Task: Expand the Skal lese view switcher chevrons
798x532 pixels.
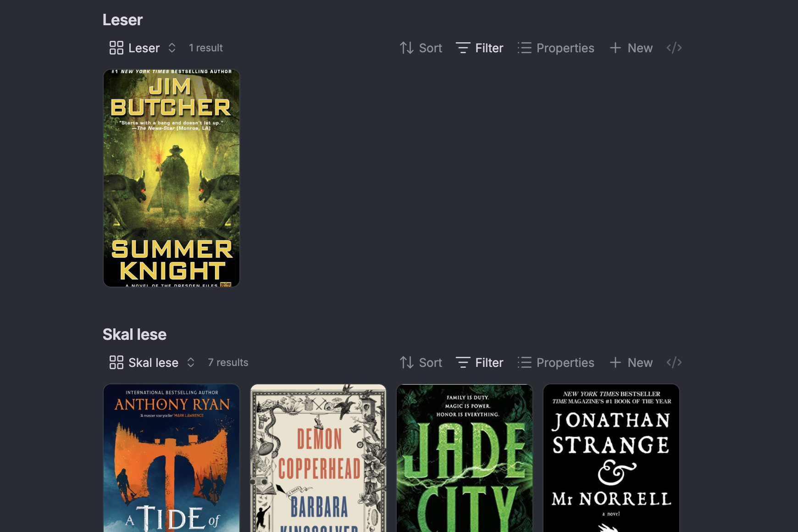Action: pos(191,362)
